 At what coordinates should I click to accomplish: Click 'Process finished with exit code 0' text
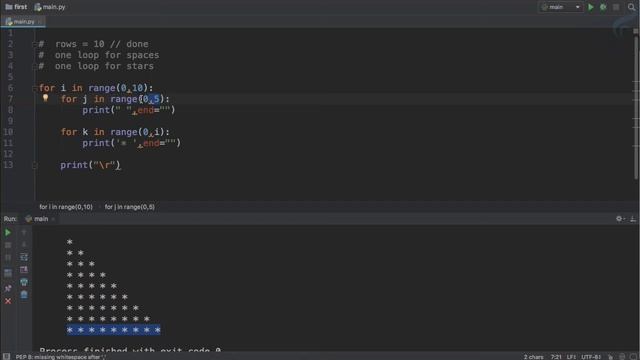[x=130, y=350]
